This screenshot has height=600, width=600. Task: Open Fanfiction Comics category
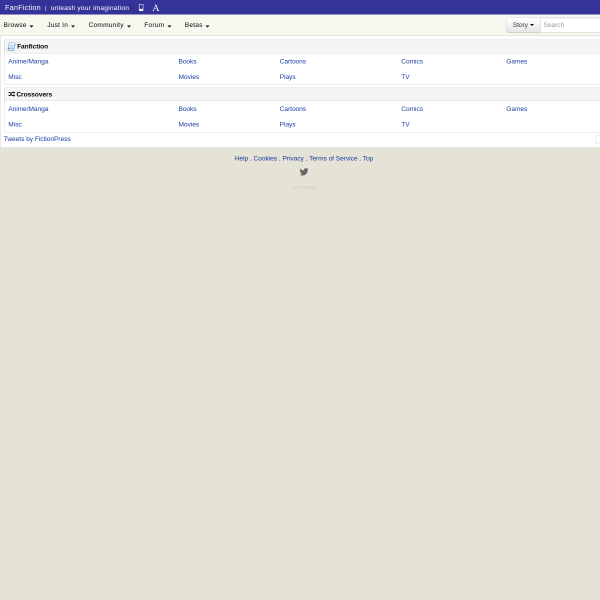pos(412,62)
